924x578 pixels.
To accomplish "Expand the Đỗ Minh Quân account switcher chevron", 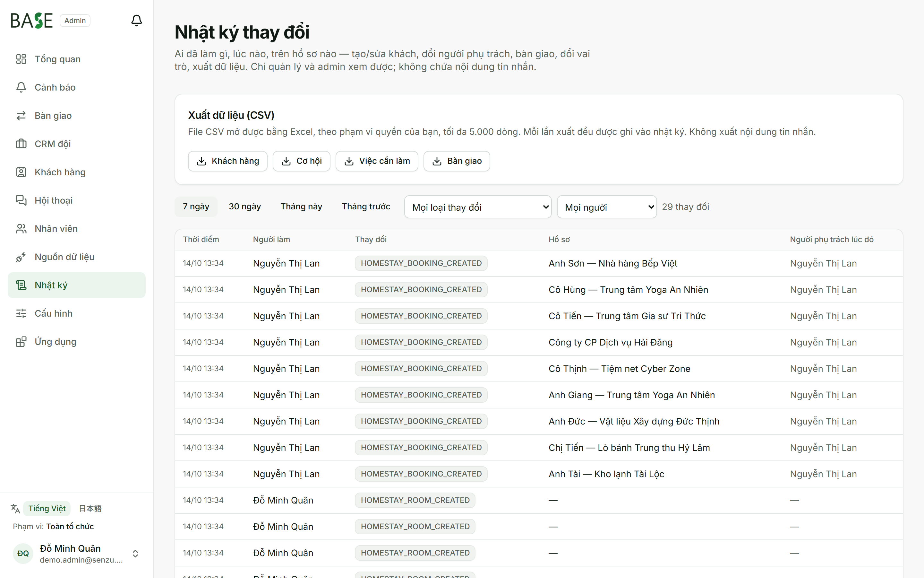I will [x=135, y=554].
